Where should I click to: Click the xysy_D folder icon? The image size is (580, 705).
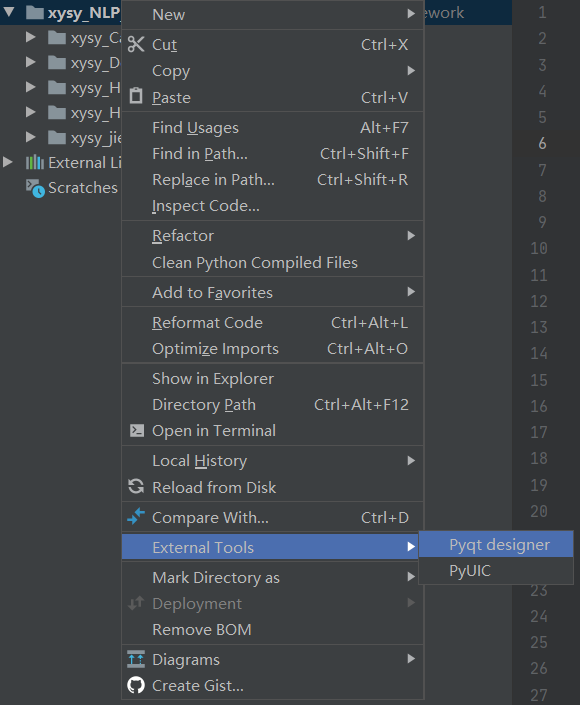tap(57, 62)
